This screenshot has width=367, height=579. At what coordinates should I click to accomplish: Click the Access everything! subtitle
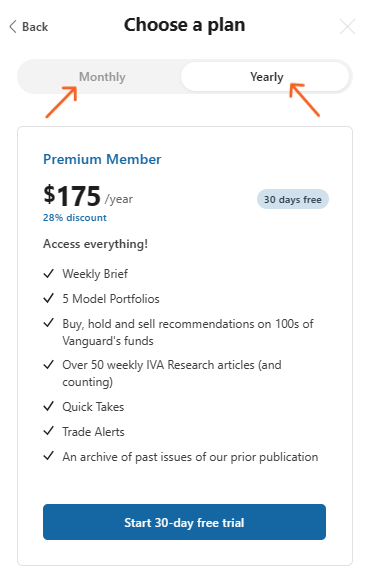tap(95, 244)
